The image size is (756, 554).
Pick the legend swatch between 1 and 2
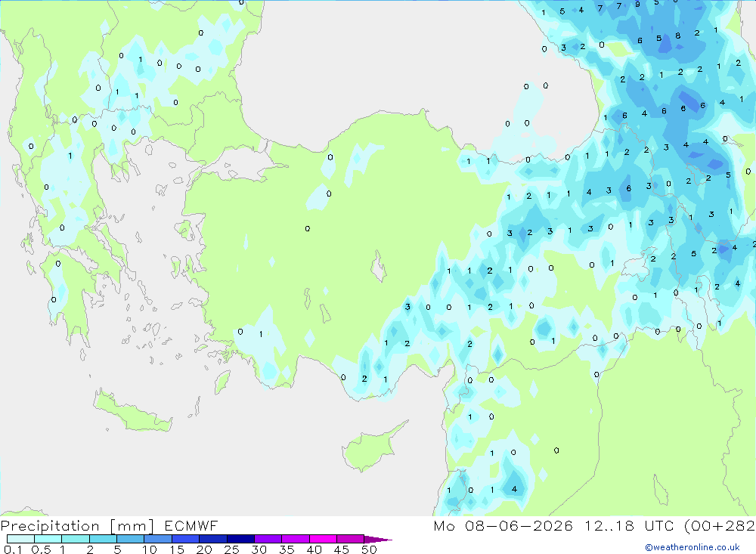pos(75,539)
